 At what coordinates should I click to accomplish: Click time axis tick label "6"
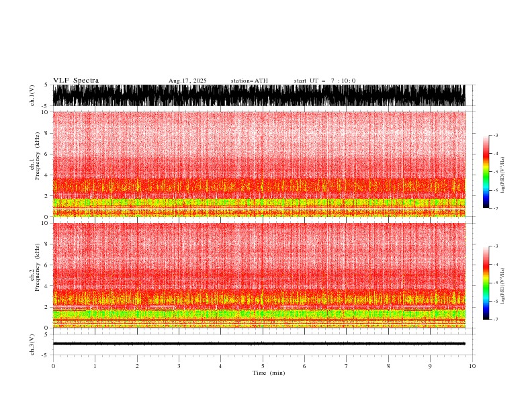click(304, 366)
